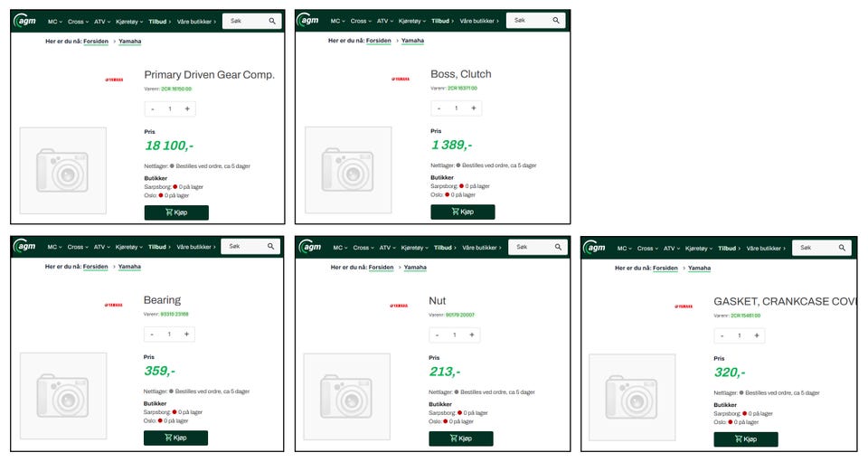Click Yamaha brand logo beside Primary Driven Gear Comp.

coord(114,80)
